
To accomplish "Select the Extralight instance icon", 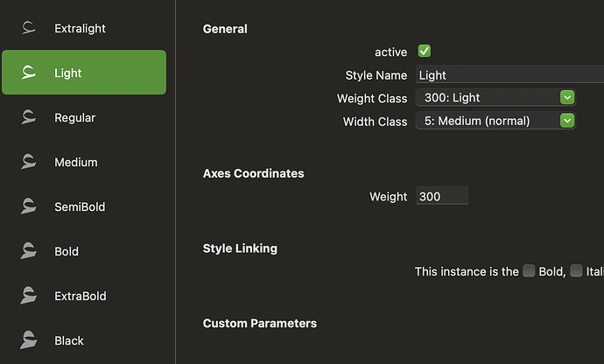I will click(x=29, y=28).
